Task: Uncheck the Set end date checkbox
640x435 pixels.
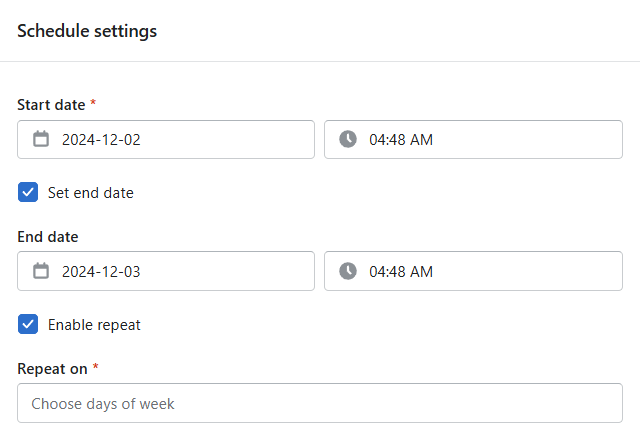Action: point(28,192)
